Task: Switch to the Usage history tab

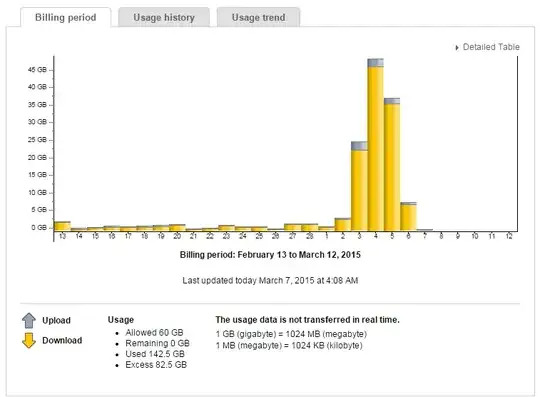Action: click(164, 17)
